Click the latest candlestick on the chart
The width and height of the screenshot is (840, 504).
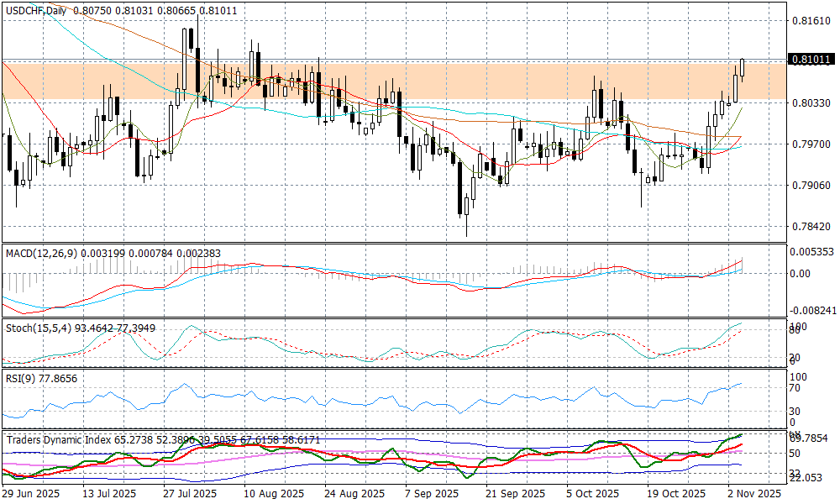743,67
